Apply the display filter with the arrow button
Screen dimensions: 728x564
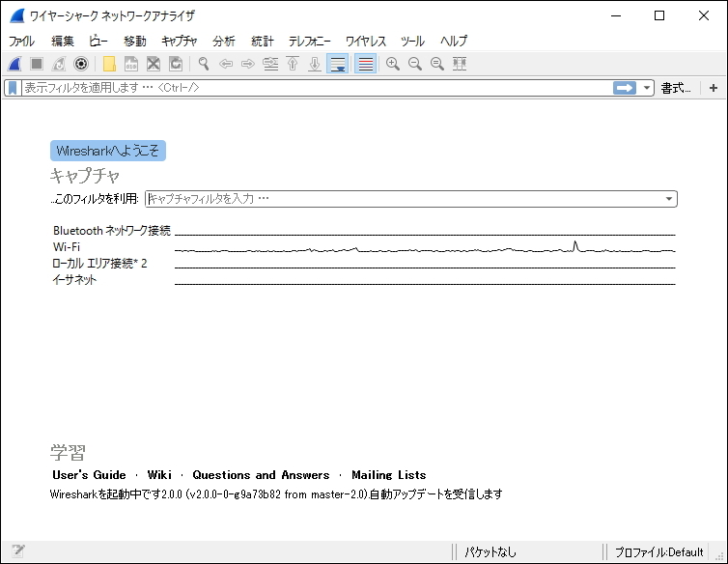tap(625, 88)
